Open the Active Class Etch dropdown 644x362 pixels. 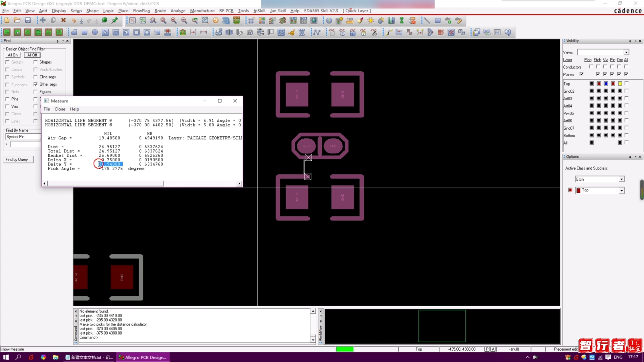[622, 179]
